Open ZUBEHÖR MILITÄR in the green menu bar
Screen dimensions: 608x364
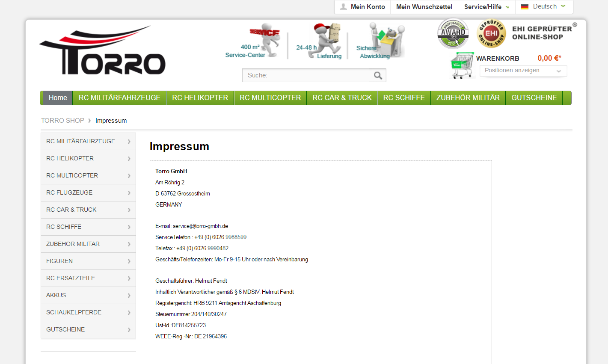(468, 98)
